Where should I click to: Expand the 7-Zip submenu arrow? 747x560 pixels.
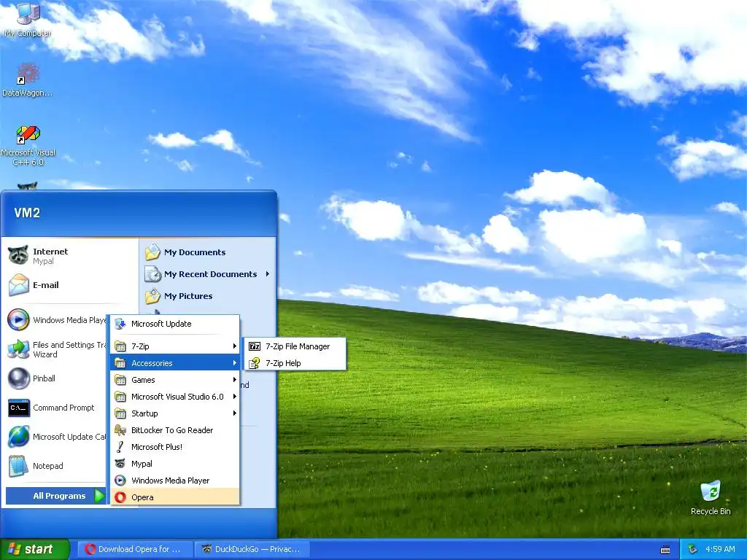pos(234,346)
